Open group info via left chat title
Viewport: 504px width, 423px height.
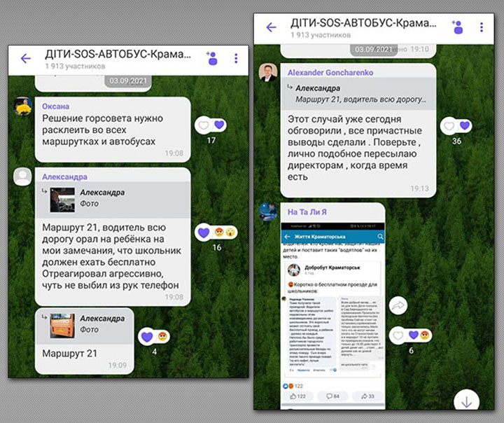(x=118, y=55)
